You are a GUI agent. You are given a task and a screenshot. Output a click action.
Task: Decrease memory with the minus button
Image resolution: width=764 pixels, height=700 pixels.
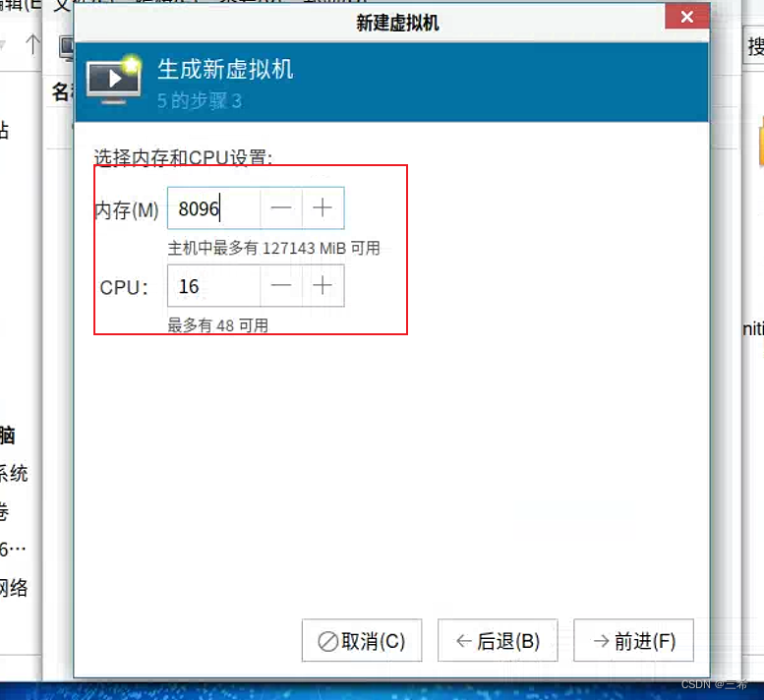pyautogui.click(x=281, y=208)
